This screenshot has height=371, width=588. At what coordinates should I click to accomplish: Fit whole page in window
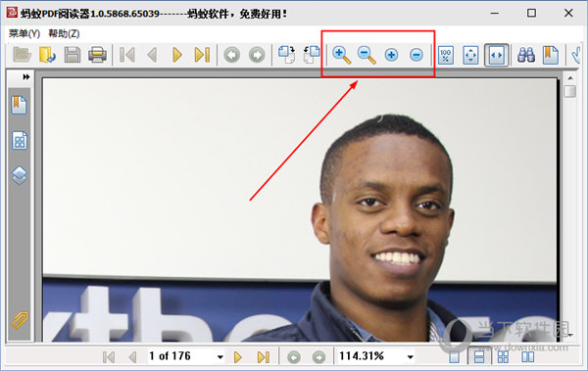(470, 56)
